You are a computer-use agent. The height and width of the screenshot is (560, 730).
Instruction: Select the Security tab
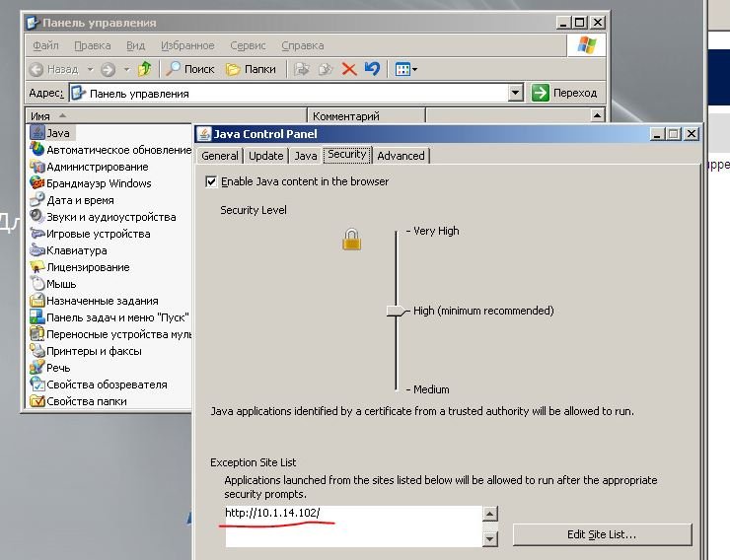pyautogui.click(x=347, y=155)
